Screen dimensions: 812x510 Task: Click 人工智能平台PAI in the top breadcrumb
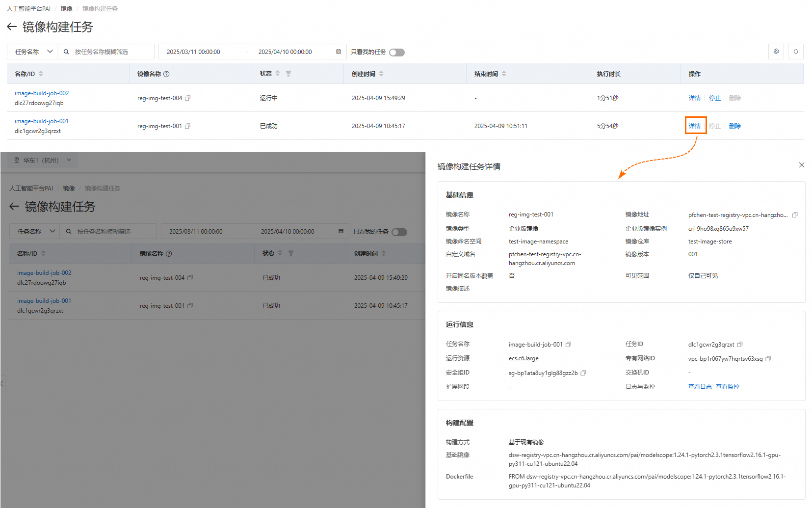coord(28,9)
